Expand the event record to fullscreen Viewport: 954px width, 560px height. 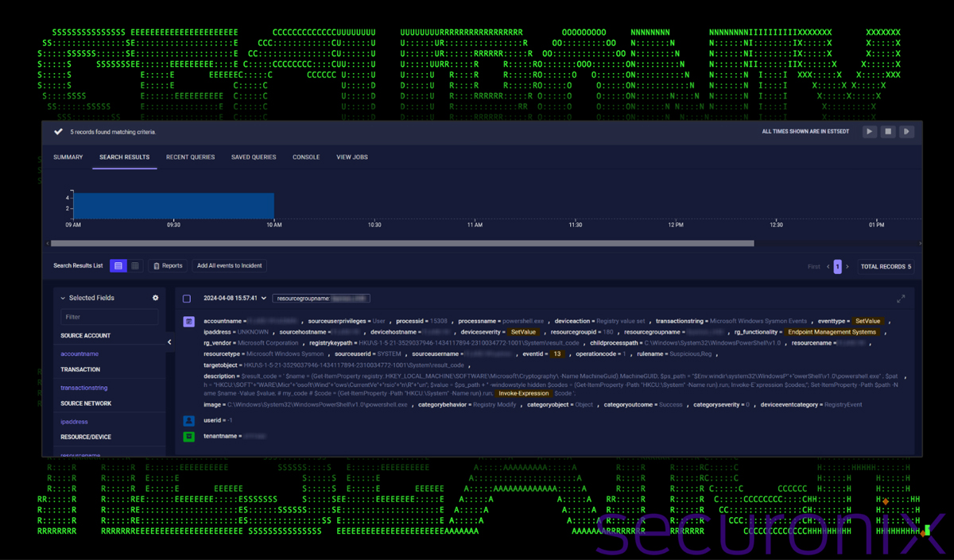901,299
